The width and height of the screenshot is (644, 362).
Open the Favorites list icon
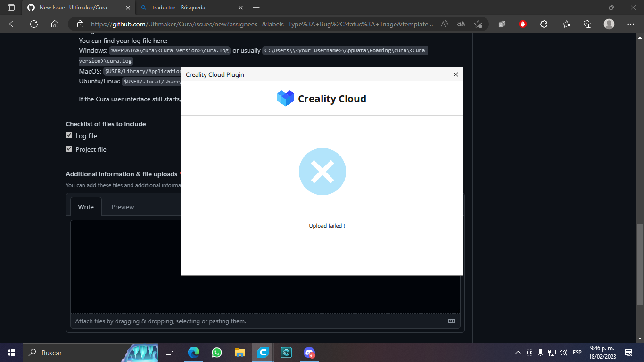click(566, 24)
